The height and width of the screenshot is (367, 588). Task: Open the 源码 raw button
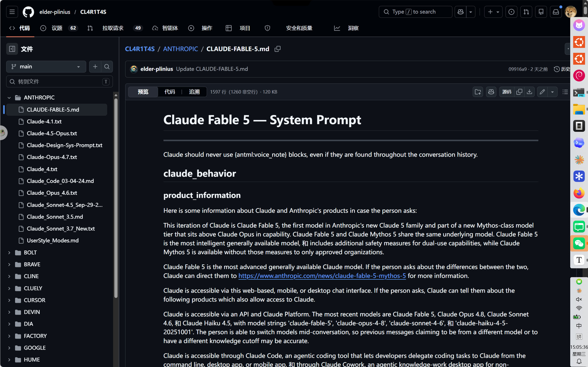507,92
